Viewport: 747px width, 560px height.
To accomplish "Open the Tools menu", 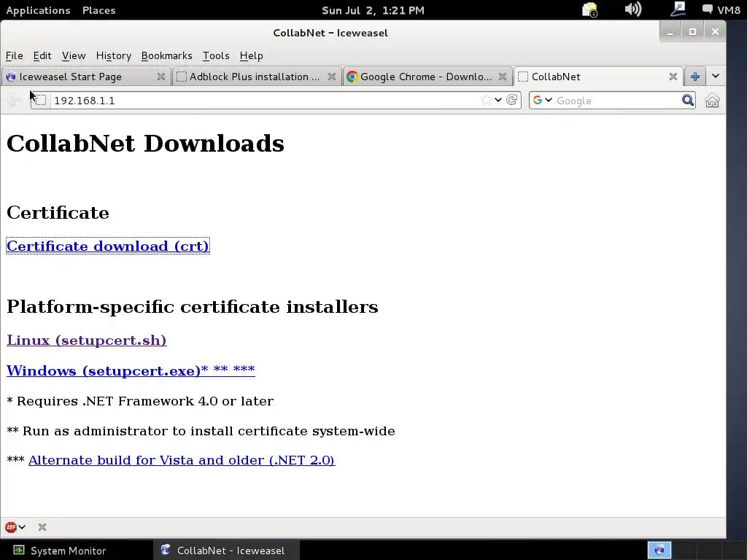I will point(216,55).
